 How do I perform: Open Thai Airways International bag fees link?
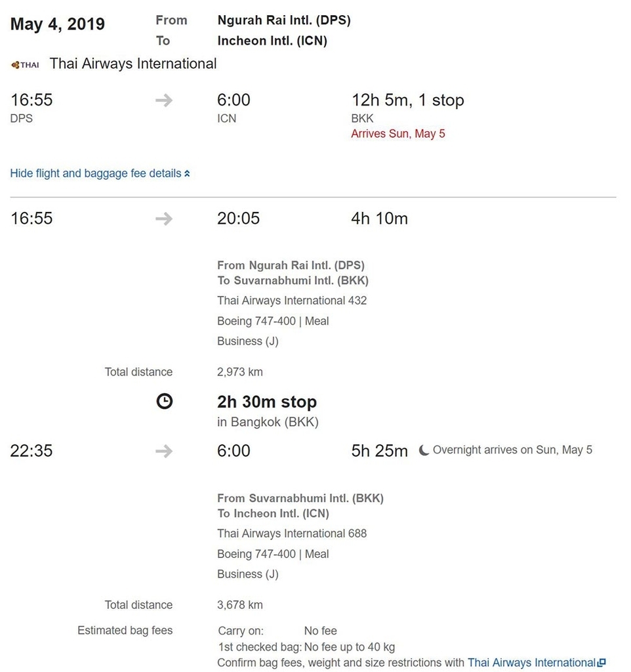point(531,663)
